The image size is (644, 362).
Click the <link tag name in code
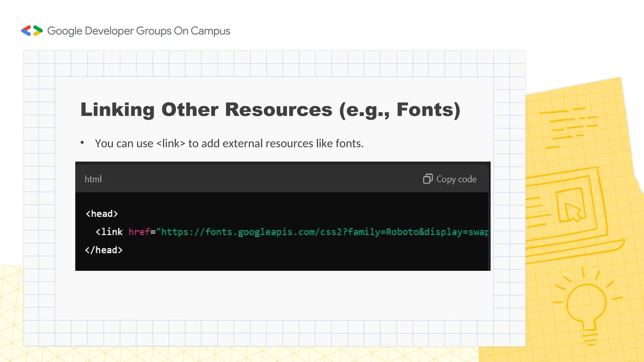pos(109,232)
